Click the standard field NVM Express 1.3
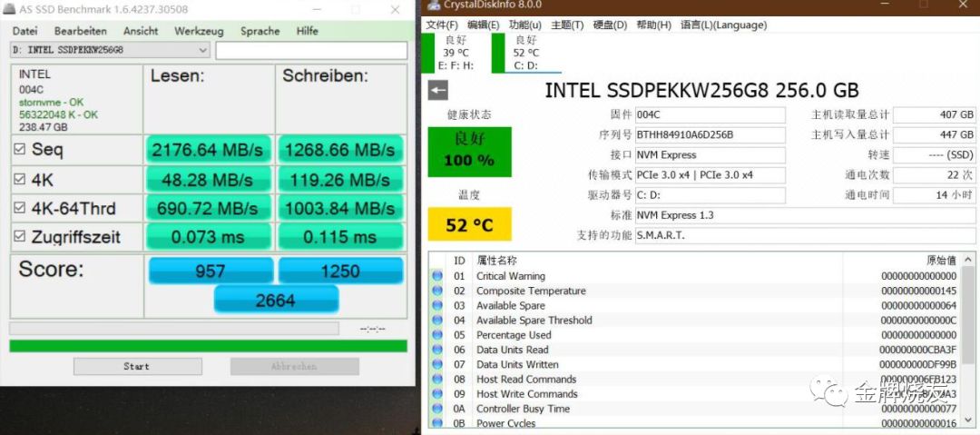Viewport: 980px width, 435px height. [806, 215]
